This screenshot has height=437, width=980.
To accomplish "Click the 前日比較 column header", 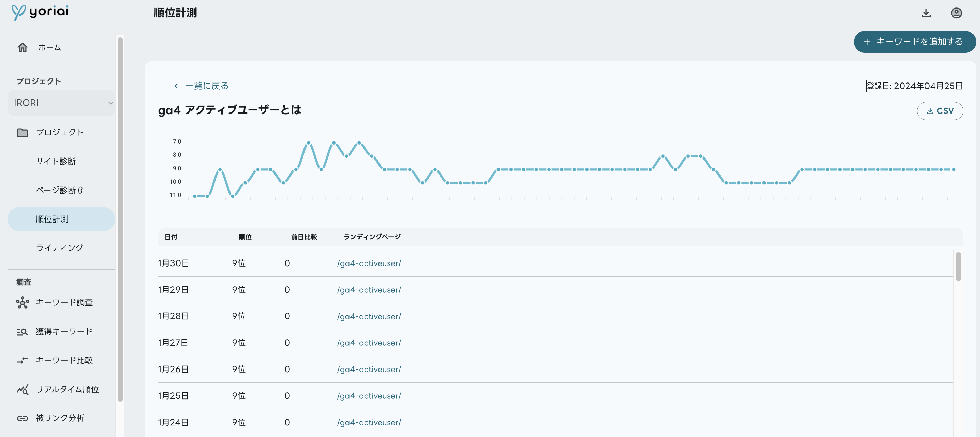I will click(304, 237).
